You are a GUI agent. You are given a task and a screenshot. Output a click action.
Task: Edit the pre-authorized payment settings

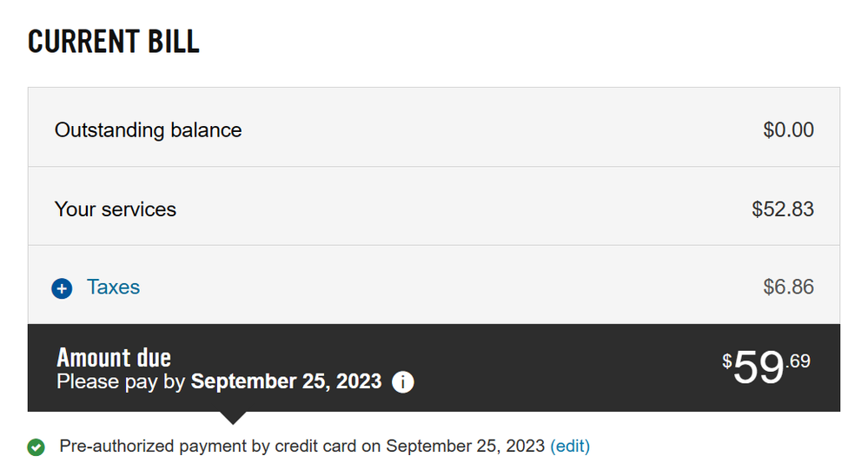pos(570,446)
